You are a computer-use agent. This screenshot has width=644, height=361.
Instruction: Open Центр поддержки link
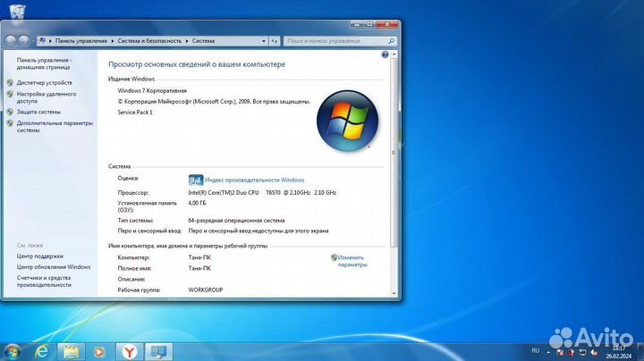coord(40,256)
